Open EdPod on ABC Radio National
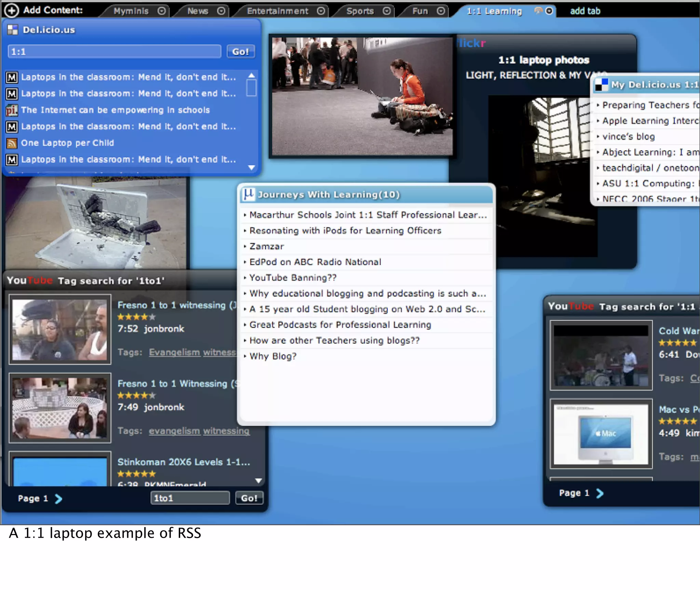The image size is (700, 590). tap(315, 262)
